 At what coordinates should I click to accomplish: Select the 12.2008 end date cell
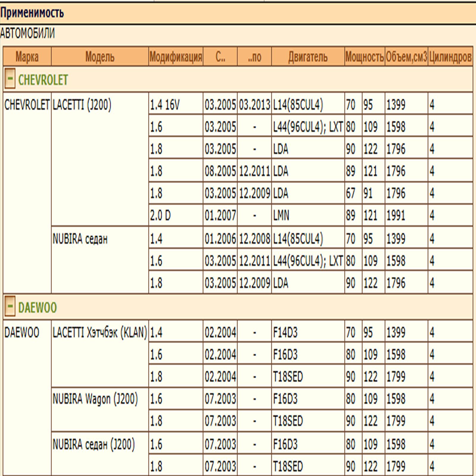[254, 237]
